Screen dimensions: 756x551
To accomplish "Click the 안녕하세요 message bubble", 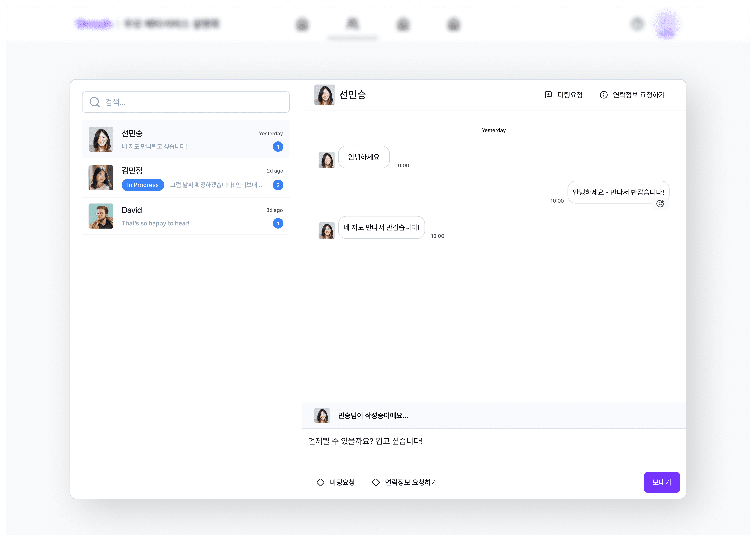I will tap(364, 157).
